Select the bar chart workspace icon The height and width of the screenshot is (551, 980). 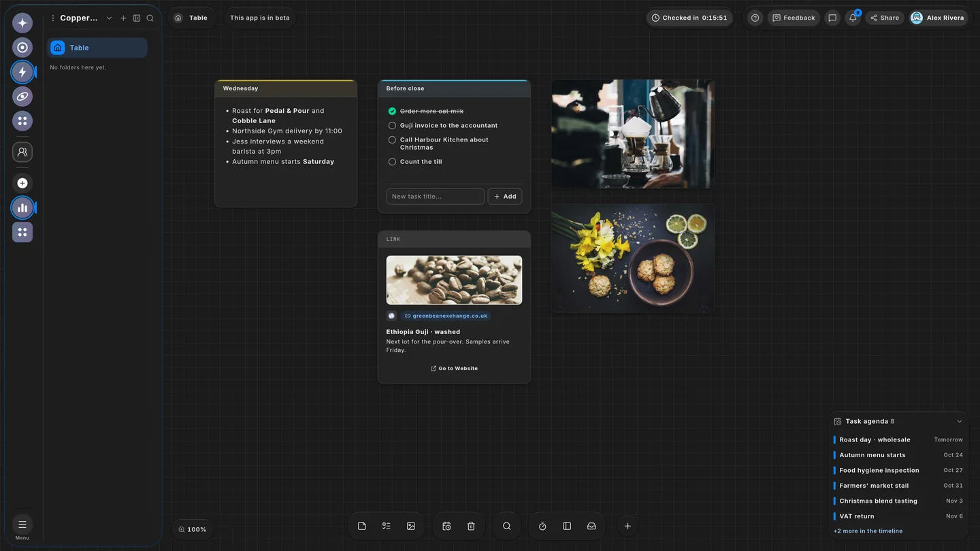point(22,208)
